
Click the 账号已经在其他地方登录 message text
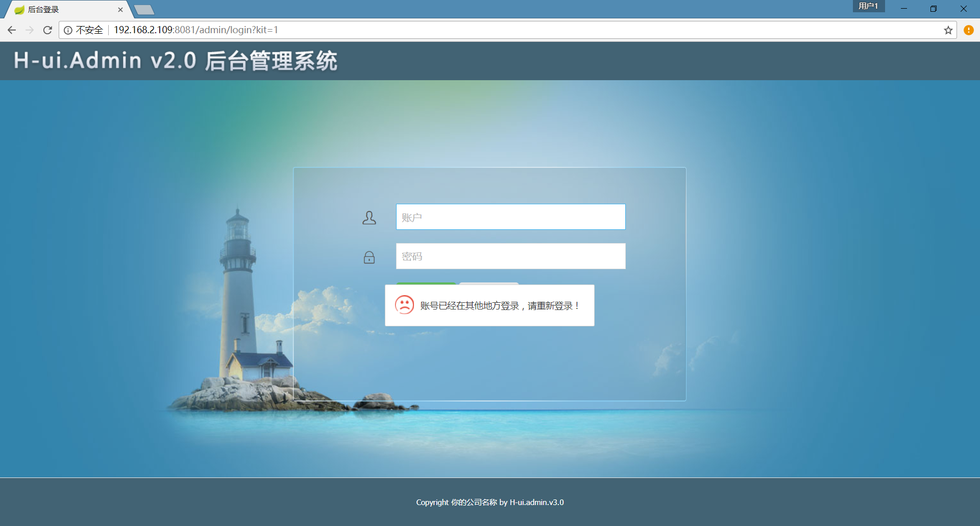point(500,306)
